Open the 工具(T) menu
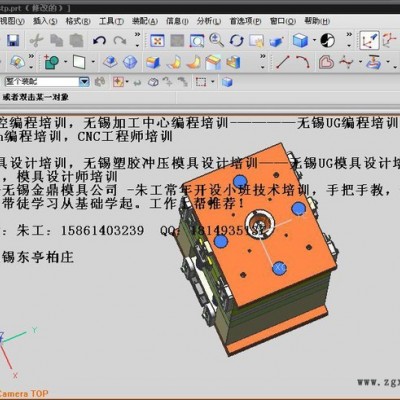This screenshot has width=400, height=400. pos(111,21)
